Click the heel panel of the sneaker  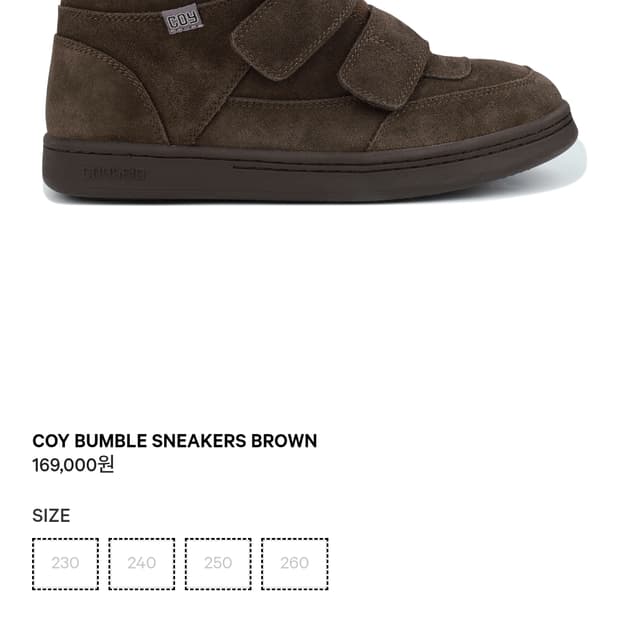coord(101,91)
